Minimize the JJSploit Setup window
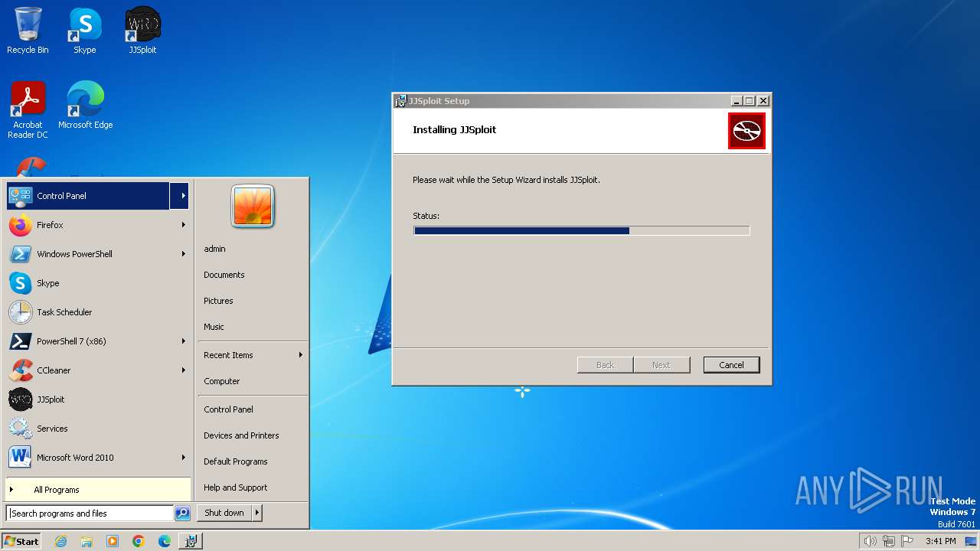The width and height of the screenshot is (980, 551). (737, 101)
